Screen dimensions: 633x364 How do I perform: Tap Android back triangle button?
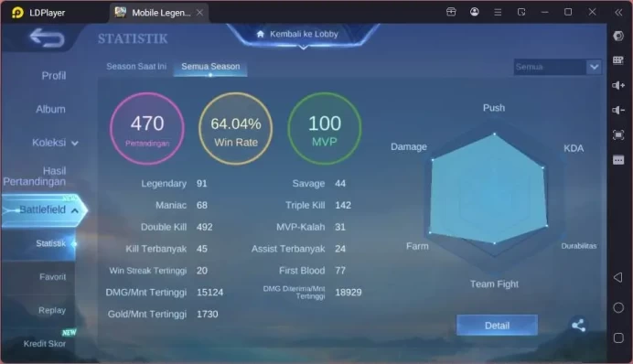(618, 277)
